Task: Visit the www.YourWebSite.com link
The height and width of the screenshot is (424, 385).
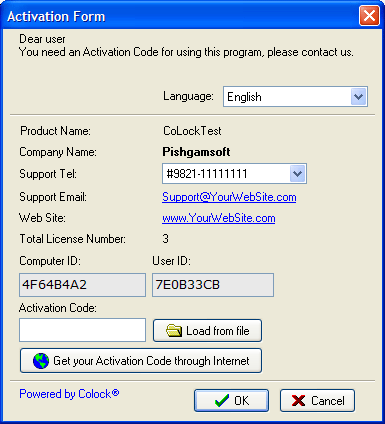Action: pyautogui.click(x=219, y=218)
